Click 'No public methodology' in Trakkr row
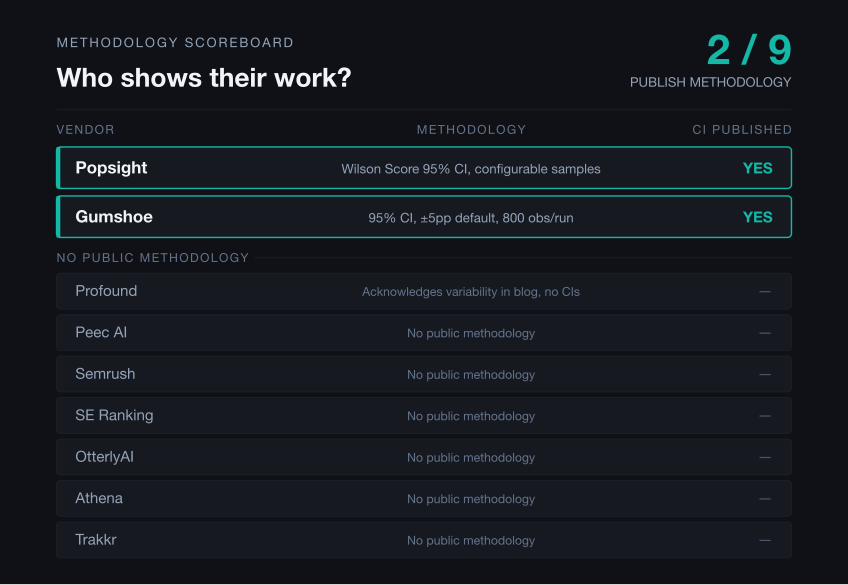Viewport: 848px width, 585px height. [x=471, y=541]
